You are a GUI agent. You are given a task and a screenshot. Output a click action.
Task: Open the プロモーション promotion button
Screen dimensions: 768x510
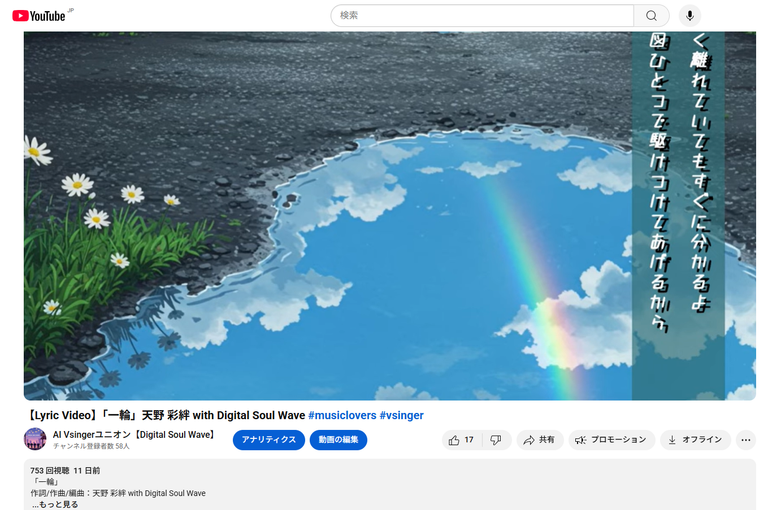(x=611, y=440)
